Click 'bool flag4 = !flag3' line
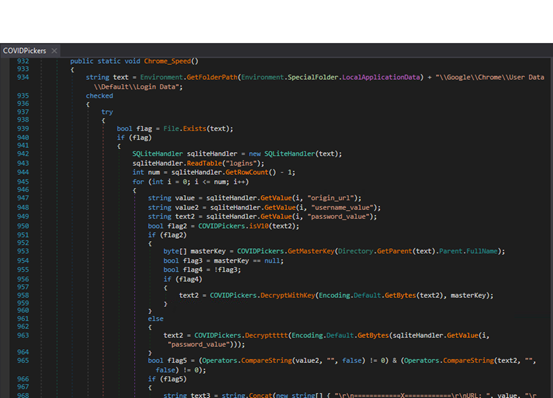Image resolution: width=553 pixels, height=398 pixels. (x=202, y=270)
